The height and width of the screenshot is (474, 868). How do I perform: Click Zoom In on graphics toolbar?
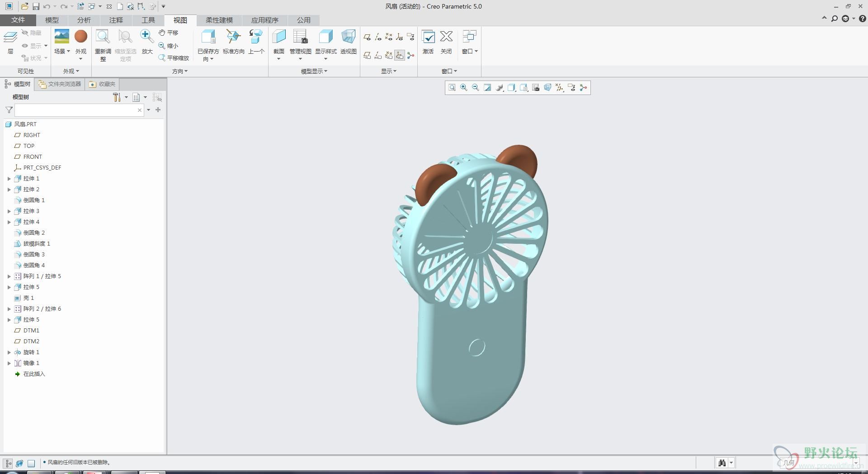[463, 88]
